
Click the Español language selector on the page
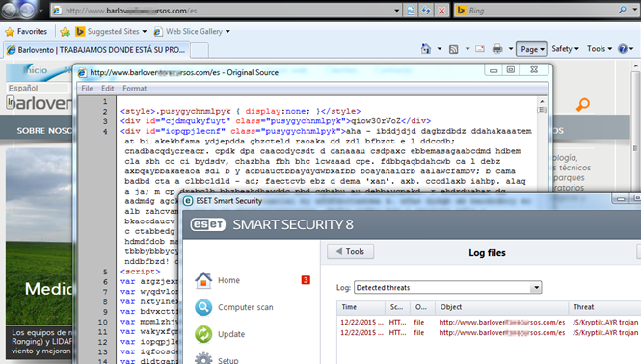39,89
